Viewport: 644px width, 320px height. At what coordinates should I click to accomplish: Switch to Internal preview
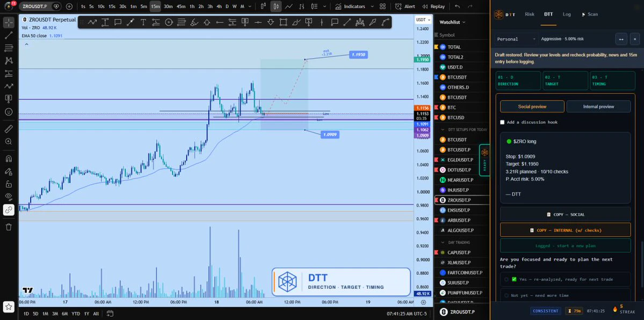pos(598,106)
